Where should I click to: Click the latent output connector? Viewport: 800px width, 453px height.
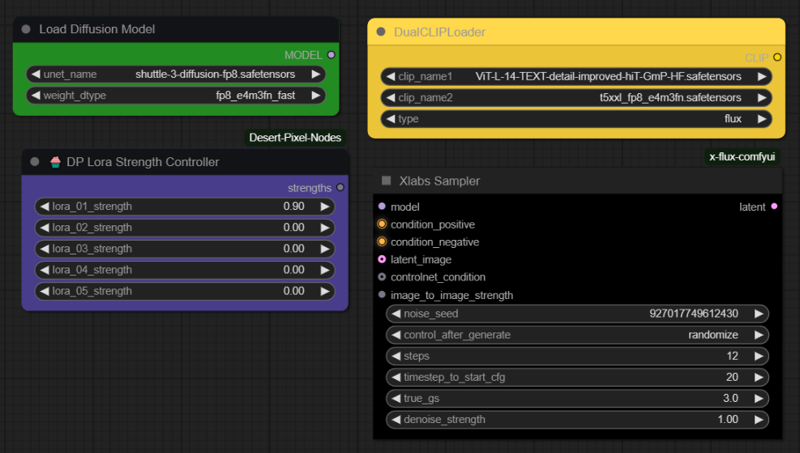(x=774, y=206)
